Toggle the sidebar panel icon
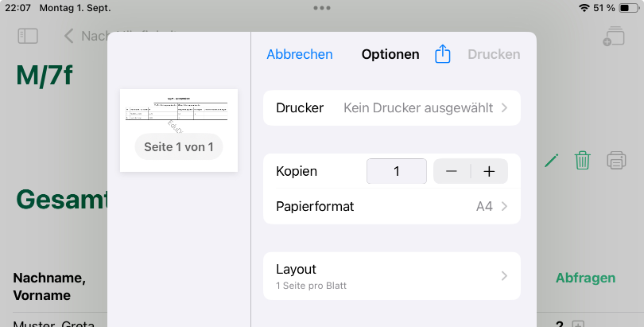 coord(28,36)
